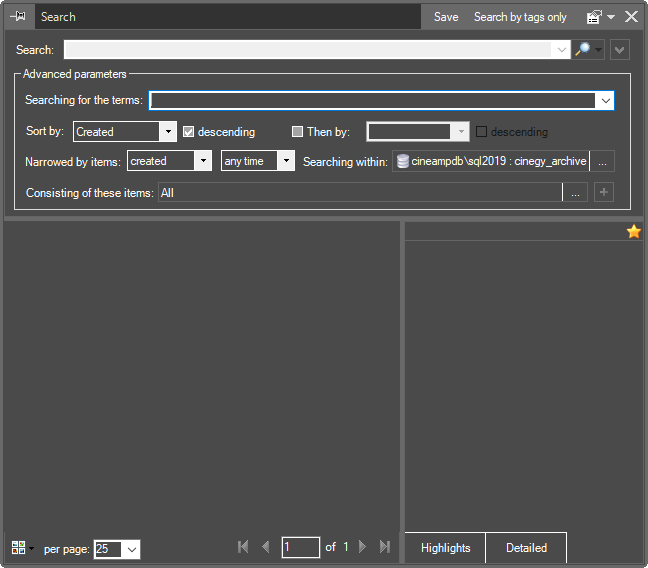This screenshot has width=648, height=568.
Task: Click into Searching for the terms field
Action: pyautogui.click(x=373, y=100)
